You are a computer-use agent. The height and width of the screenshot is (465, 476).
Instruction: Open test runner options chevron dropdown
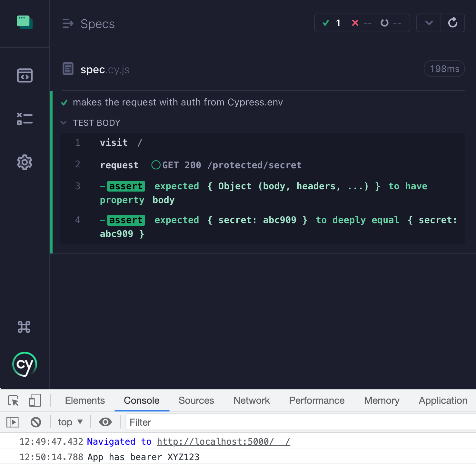click(x=429, y=23)
